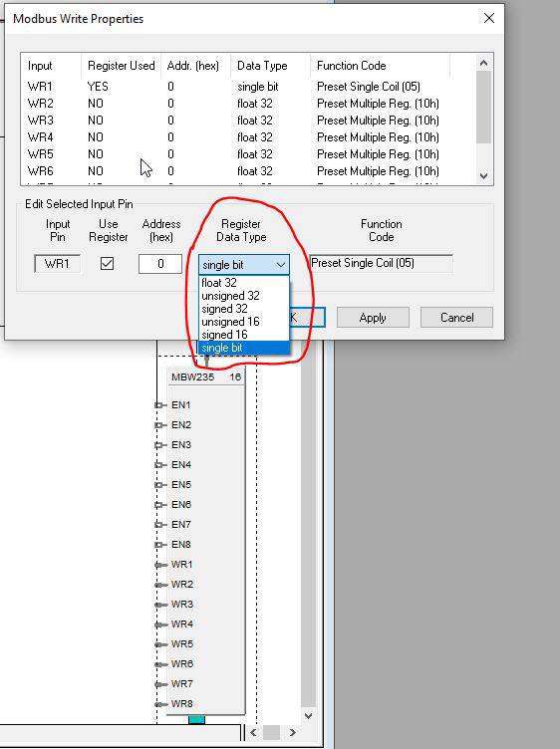The image size is (560, 749).
Task: Select unsigned 16 option in list
Action: 244,322
